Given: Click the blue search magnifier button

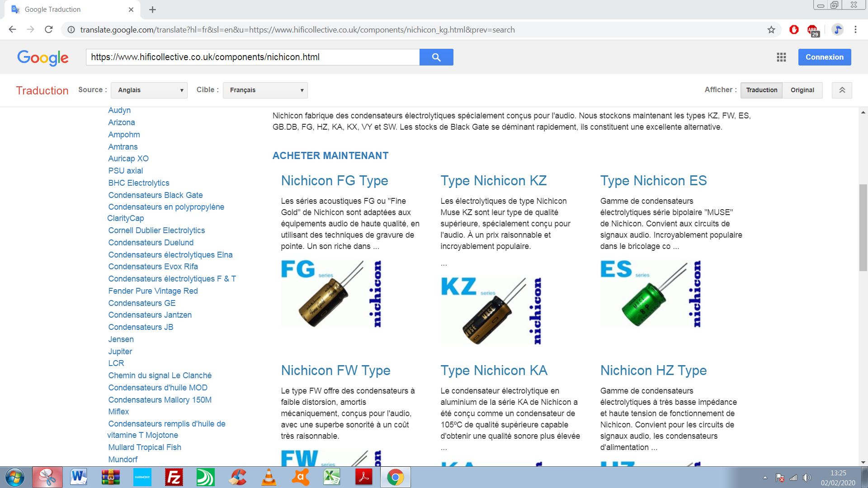Looking at the screenshot, I should 436,57.
